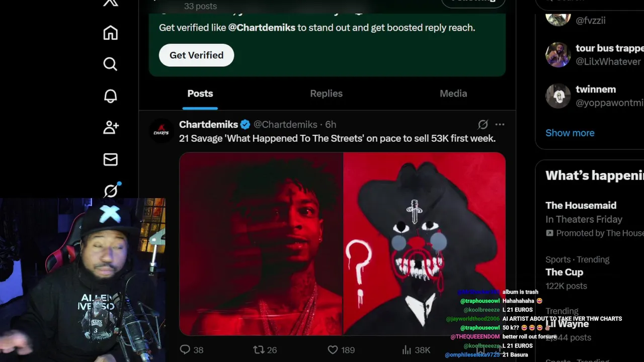This screenshot has height=362, width=644.
Task: Open the Grok icon in sidebar
Action: tap(111, 191)
